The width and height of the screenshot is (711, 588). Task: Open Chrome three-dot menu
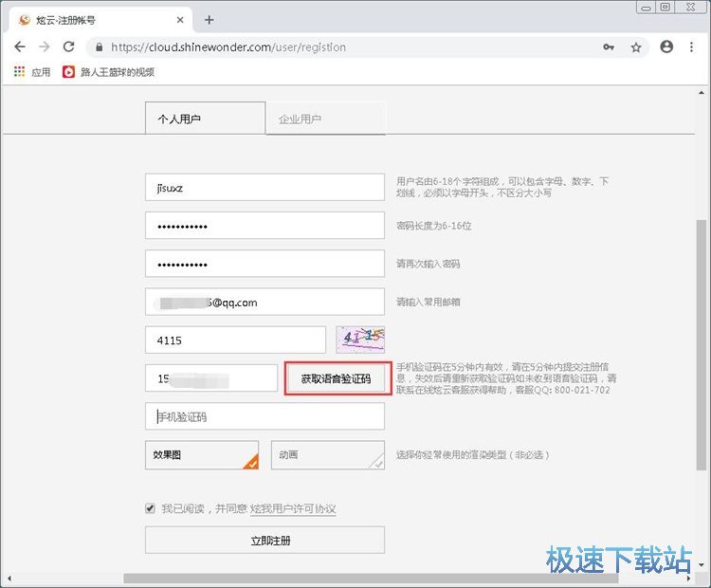pos(691,46)
